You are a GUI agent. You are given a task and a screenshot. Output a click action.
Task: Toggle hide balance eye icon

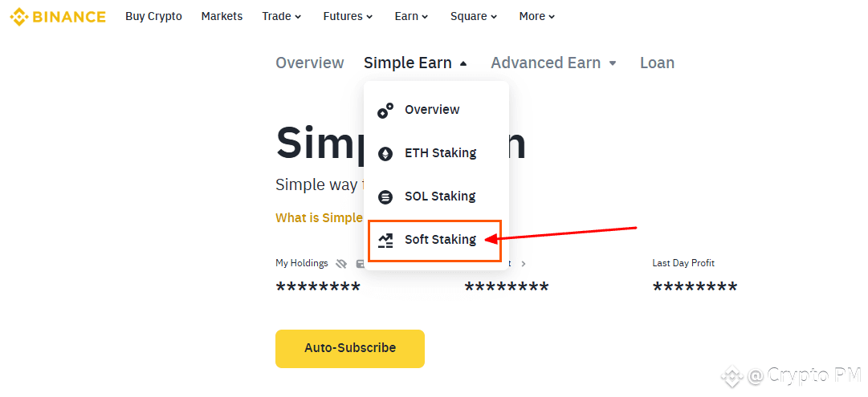[341, 264]
